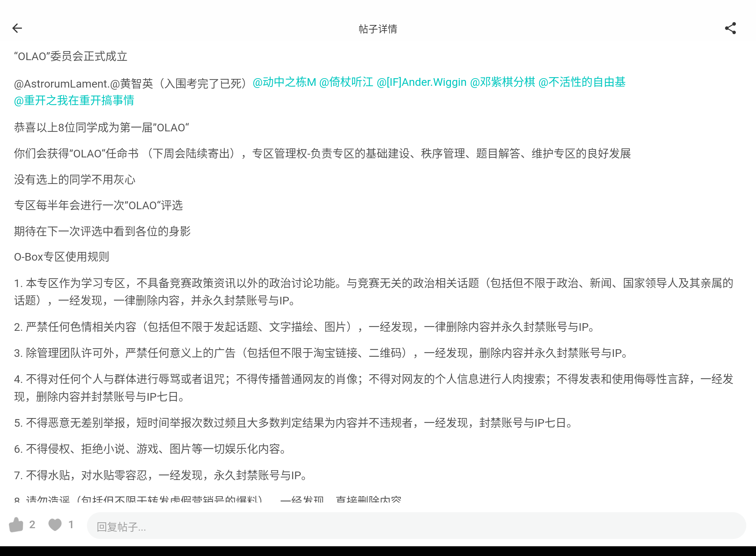Viewport: 756px width, 556px height.
Task: Tap rule 6 about 娱乐化内容
Action: pos(150,449)
